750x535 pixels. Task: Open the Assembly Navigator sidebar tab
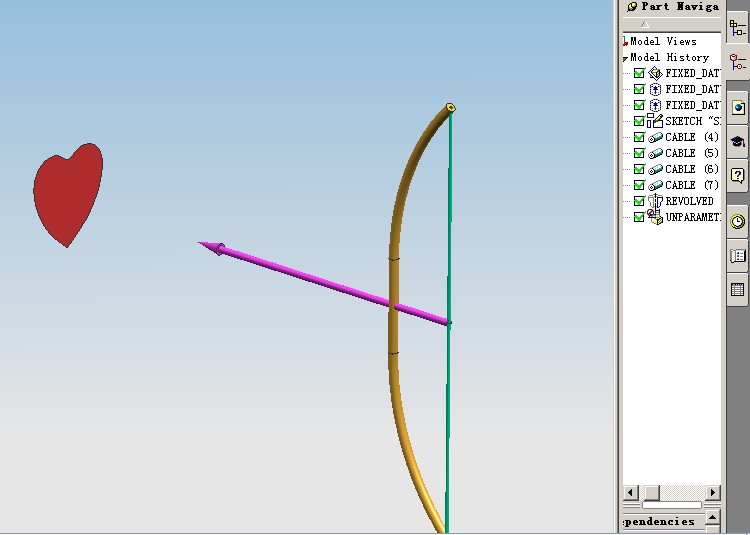[737, 27]
